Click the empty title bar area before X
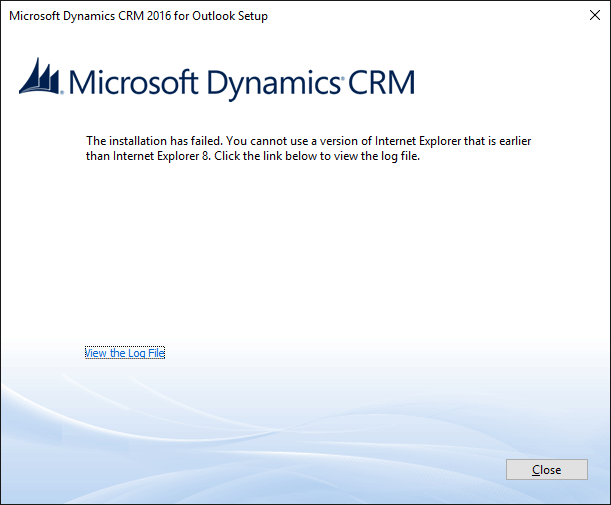The width and height of the screenshot is (611, 505). tap(420, 16)
